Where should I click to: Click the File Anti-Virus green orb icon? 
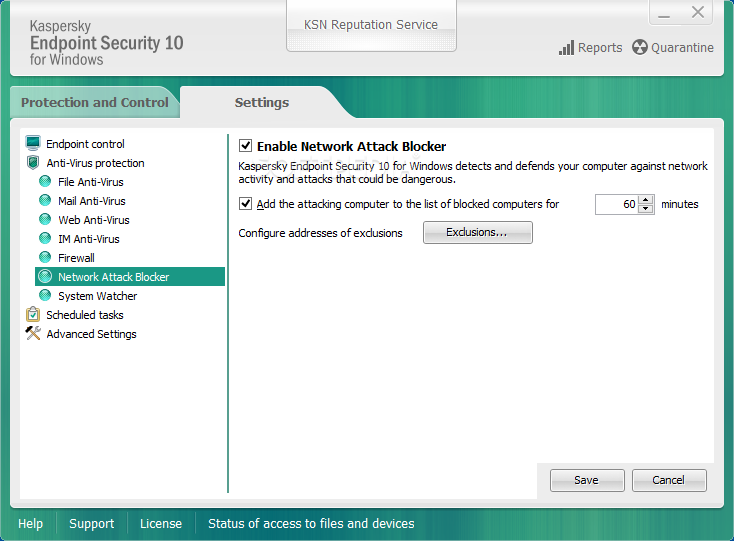[x=45, y=182]
